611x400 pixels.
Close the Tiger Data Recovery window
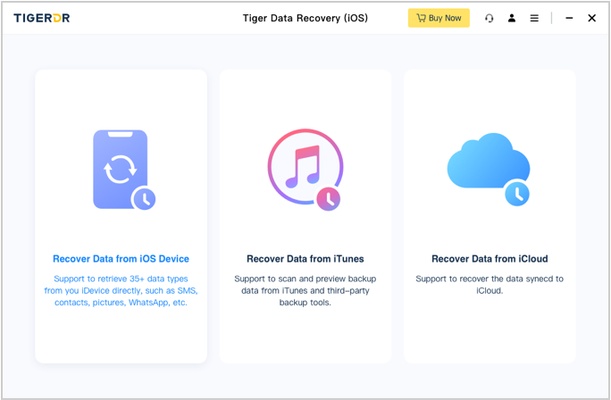pyautogui.click(x=592, y=18)
